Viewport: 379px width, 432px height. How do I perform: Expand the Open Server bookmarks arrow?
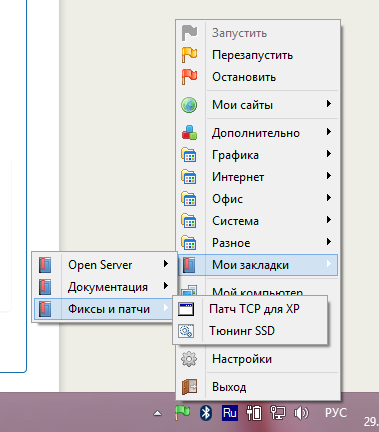(166, 264)
